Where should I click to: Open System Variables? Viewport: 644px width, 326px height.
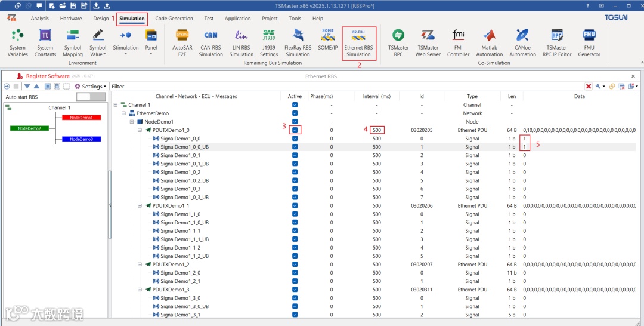click(18, 43)
